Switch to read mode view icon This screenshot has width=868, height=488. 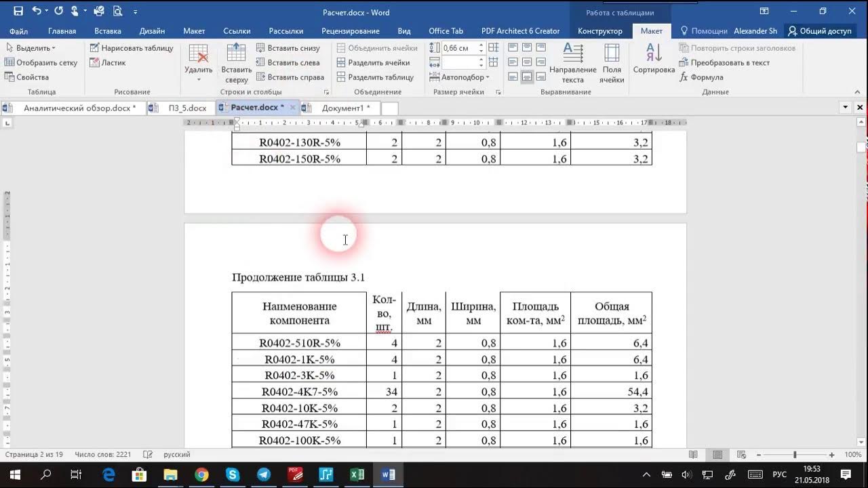pos(693,455)
